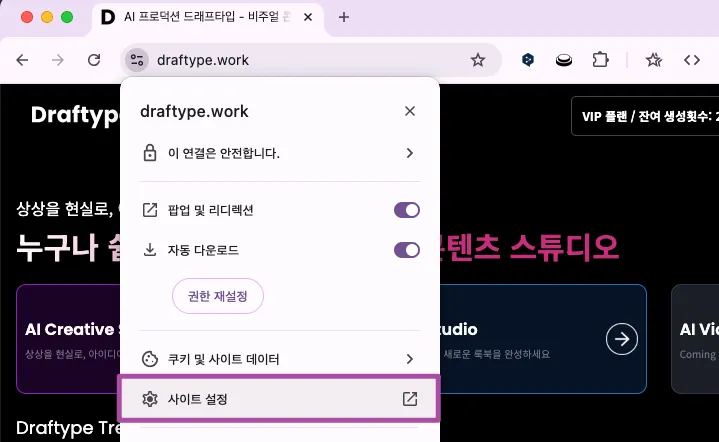Click the Coming text on AI Video card

click(697, 354)
